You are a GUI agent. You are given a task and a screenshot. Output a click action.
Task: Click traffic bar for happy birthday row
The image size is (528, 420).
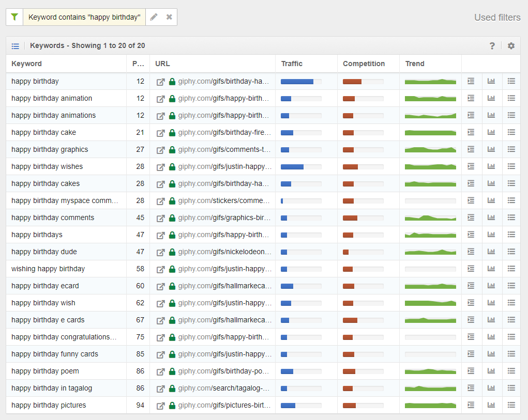tap(300, 82)
